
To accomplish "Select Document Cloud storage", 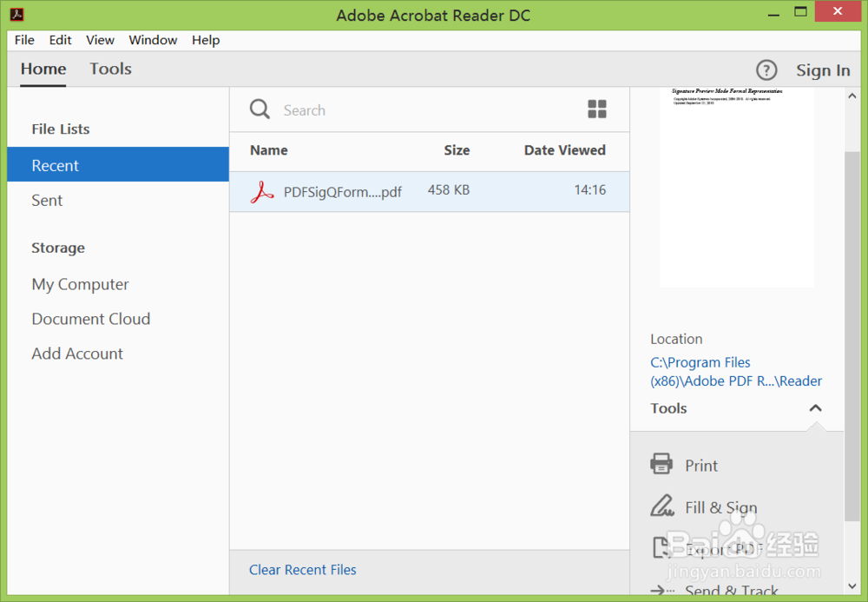I will tap(90, 319).
